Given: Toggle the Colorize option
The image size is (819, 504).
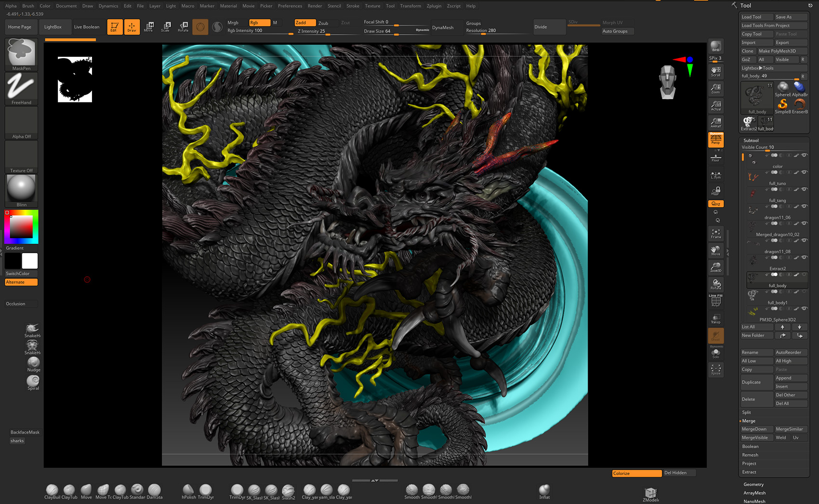Looking at the screenshot, I should pos(636,473).
